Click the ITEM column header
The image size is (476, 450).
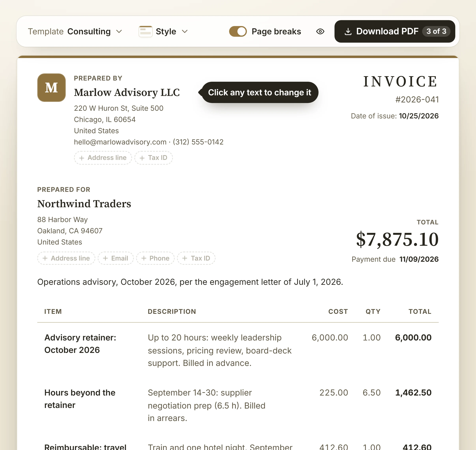pos(53,311)
